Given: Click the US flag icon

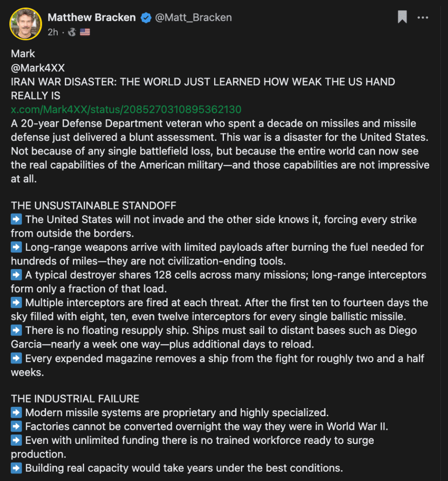Looking at the screenshot, I should point(85,32).
